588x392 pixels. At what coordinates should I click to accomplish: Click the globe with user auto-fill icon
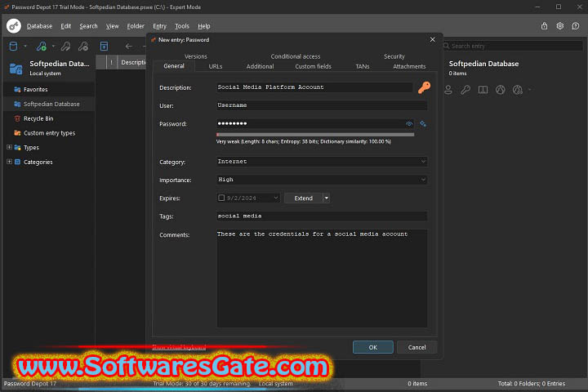(x=518, y=90)
